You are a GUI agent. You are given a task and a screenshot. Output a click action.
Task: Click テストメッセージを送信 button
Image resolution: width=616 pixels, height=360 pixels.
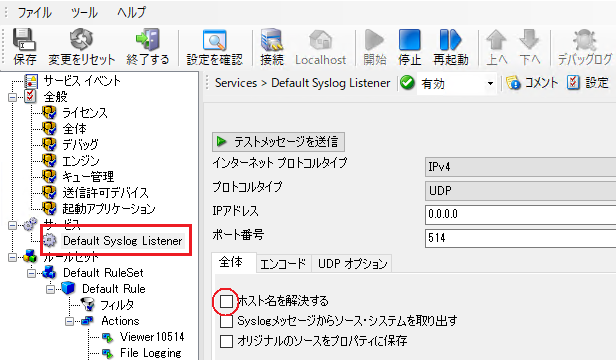(279, 141)
